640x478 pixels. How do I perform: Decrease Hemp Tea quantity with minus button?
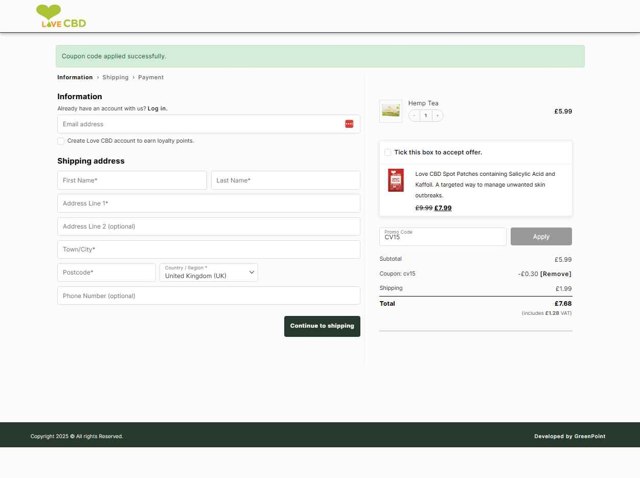414,116
